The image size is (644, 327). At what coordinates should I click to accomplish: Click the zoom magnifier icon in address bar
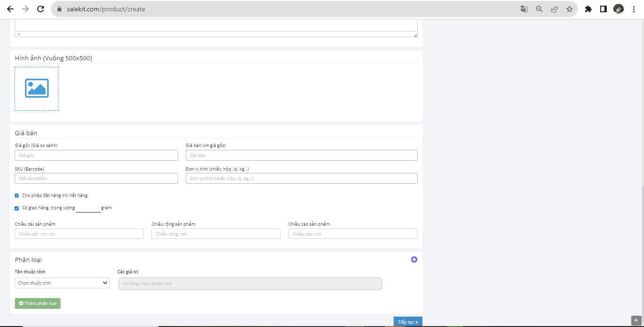coord(539,9)
